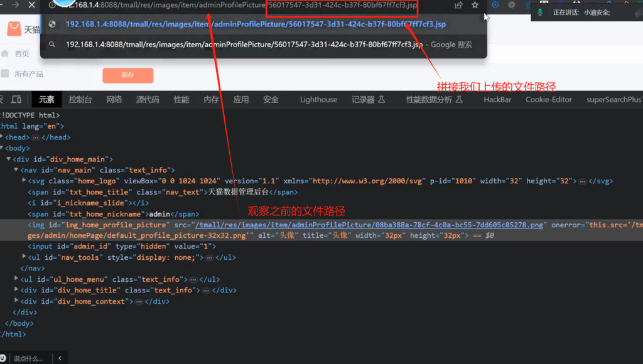Screen dimensions: 643x364
Task: Expand the svg home_logo node
Action: 24,181
